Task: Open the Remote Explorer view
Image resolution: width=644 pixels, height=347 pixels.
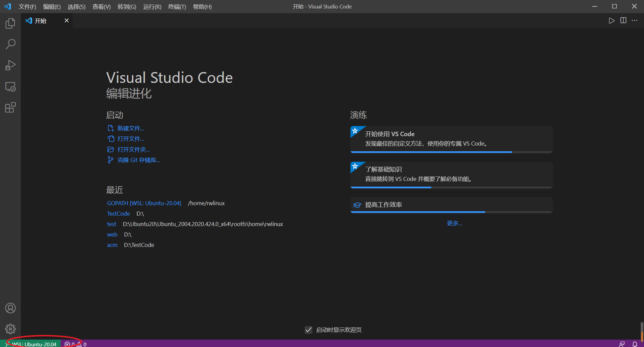Action: pos(10,87)
